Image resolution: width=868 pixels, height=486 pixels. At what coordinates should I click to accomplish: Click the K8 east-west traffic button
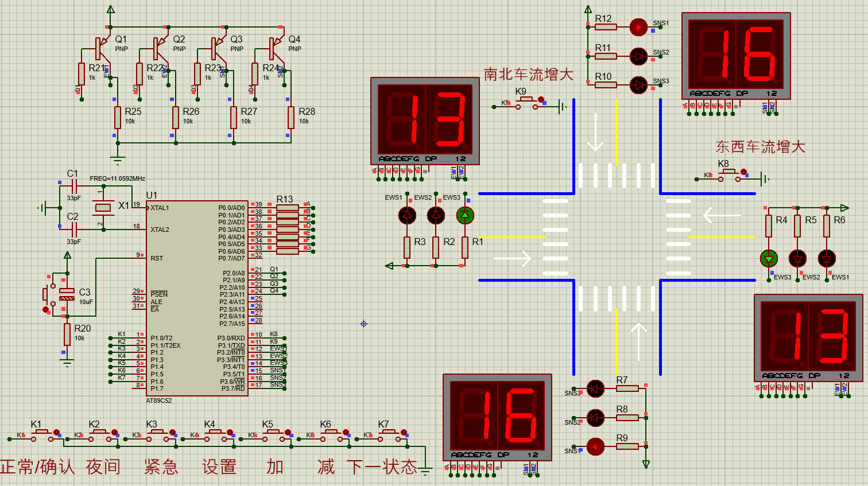(730, 175)
